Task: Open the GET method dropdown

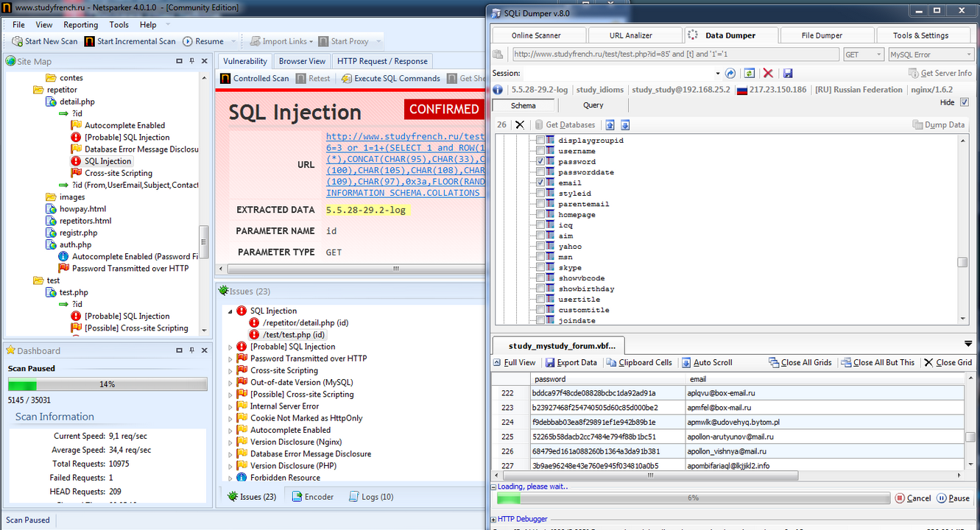Action: click(x=864, y=54)
